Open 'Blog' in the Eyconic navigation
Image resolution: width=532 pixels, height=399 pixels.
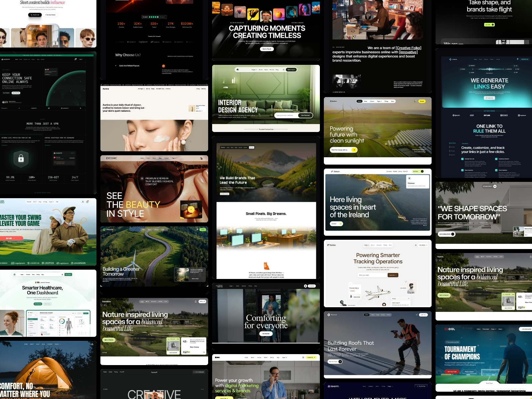click(160, 158)
